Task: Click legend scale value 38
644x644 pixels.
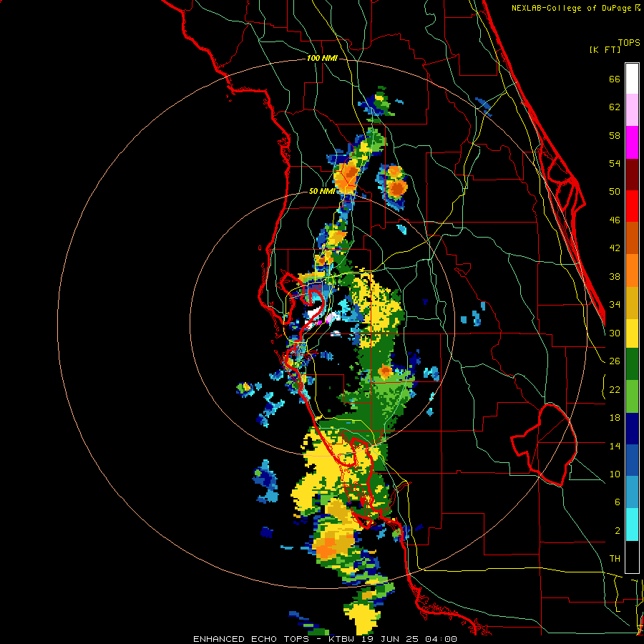Action: 615,276
